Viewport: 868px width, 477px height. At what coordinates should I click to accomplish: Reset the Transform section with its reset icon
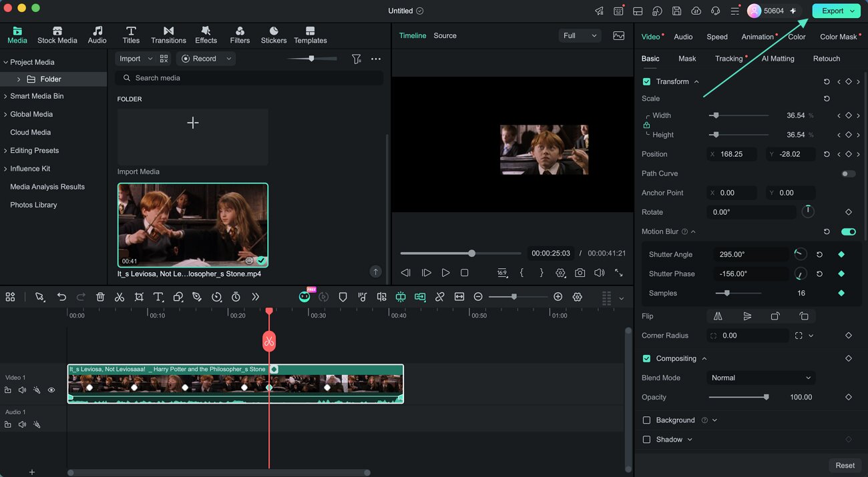(x=827, y=81)
